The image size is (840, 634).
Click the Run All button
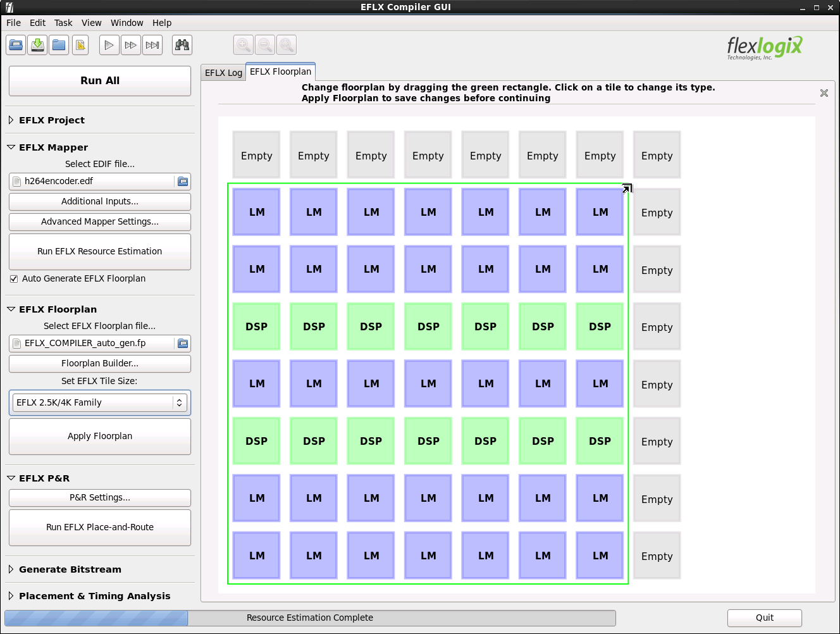coord(100,81)
